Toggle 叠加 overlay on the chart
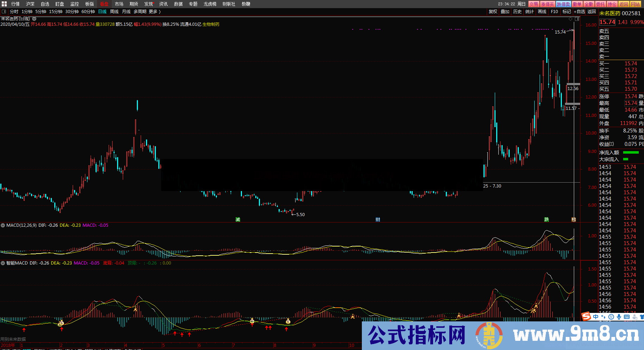 coord(504,11)
